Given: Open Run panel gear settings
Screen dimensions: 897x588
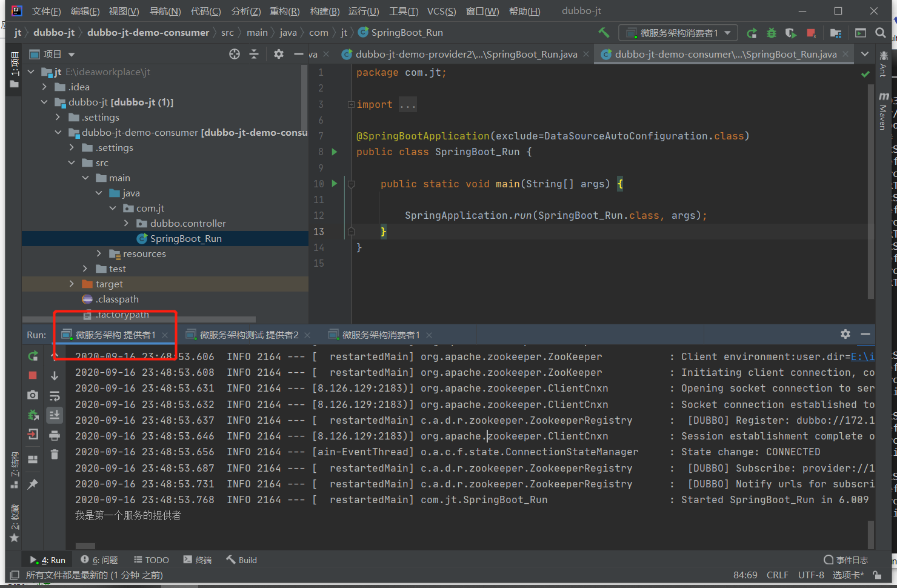Looking at the screenshot, I should coord(845,334).
